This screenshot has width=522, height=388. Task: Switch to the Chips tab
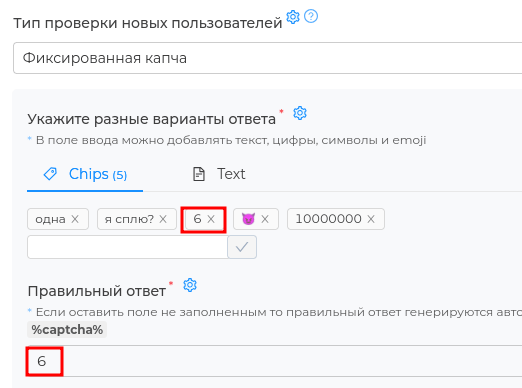tap(85, 174)
